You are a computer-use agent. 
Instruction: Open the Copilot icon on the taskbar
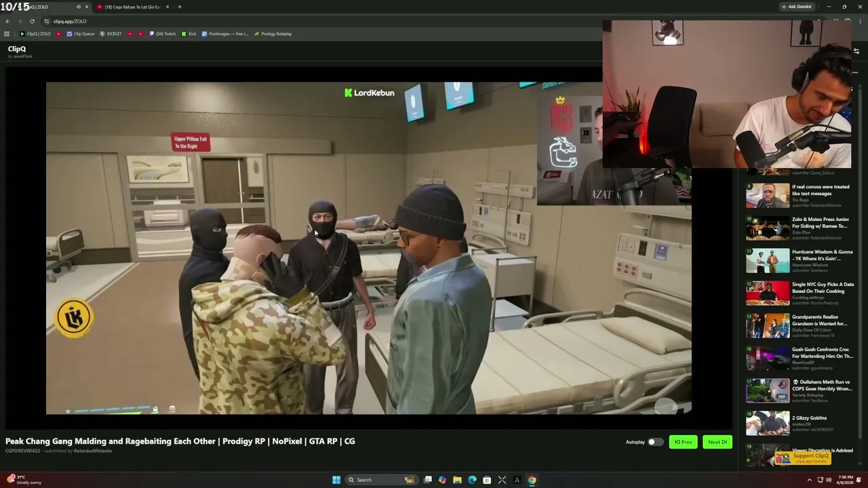442,480
